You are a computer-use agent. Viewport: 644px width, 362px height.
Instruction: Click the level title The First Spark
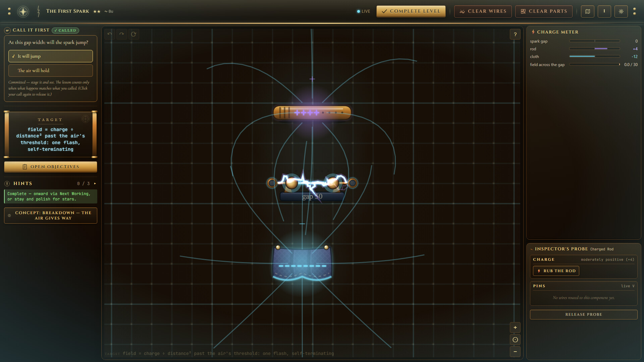tap(68, 11)
